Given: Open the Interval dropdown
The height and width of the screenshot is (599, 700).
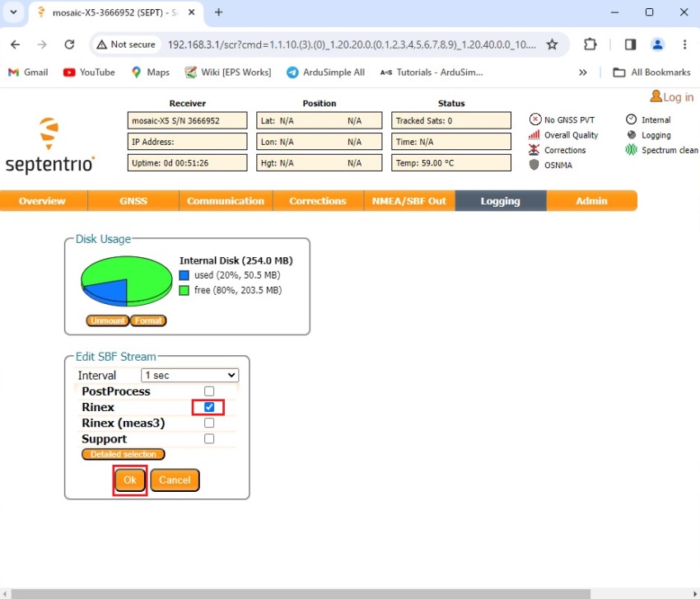Looking at the screenshot, I should click(x=190, y=375).
